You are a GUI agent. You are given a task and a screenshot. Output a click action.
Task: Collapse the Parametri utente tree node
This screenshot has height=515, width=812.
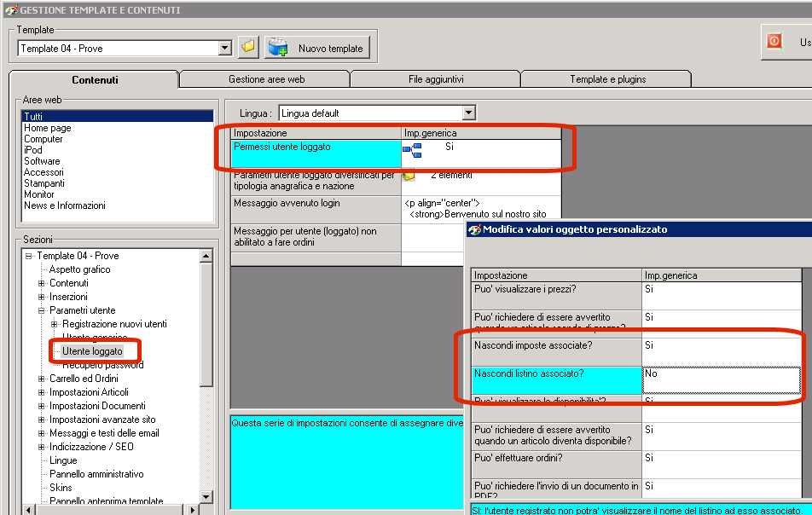(42, 310)
